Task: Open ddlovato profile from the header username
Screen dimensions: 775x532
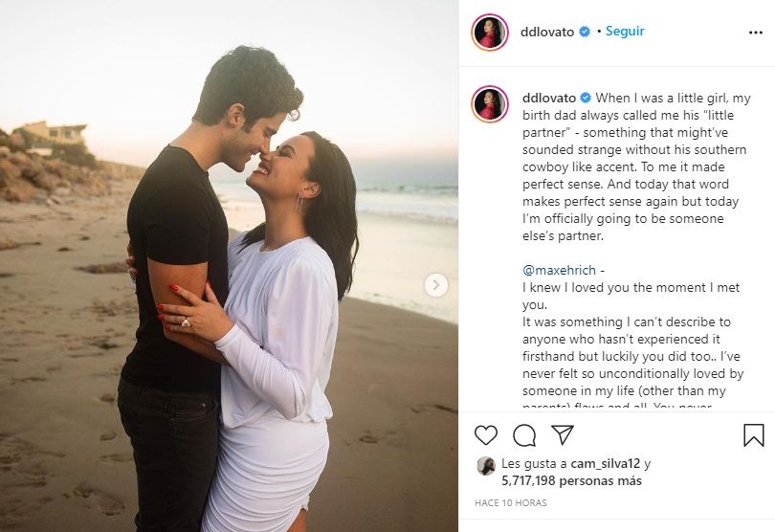Action: (x=547, y=33)
